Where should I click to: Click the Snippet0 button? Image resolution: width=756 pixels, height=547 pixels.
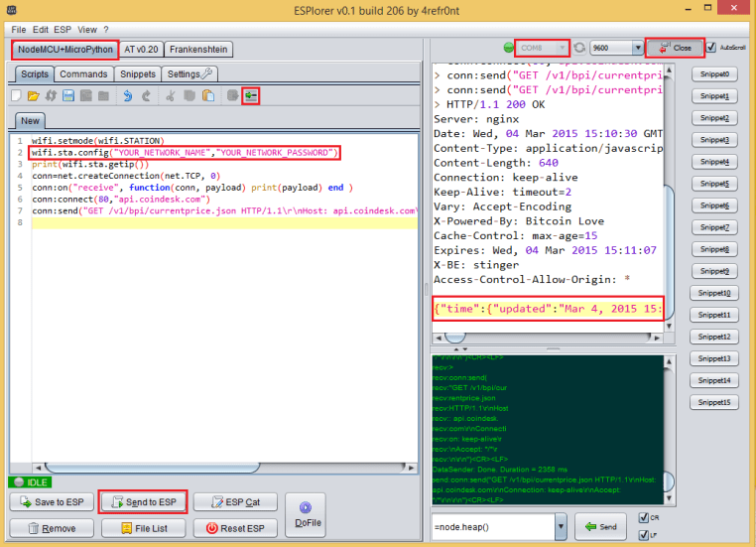(715, 74)
